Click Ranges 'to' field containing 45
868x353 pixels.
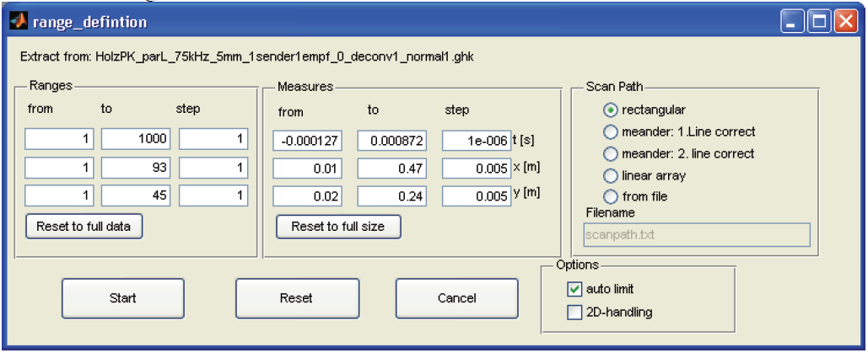(136, 195)
